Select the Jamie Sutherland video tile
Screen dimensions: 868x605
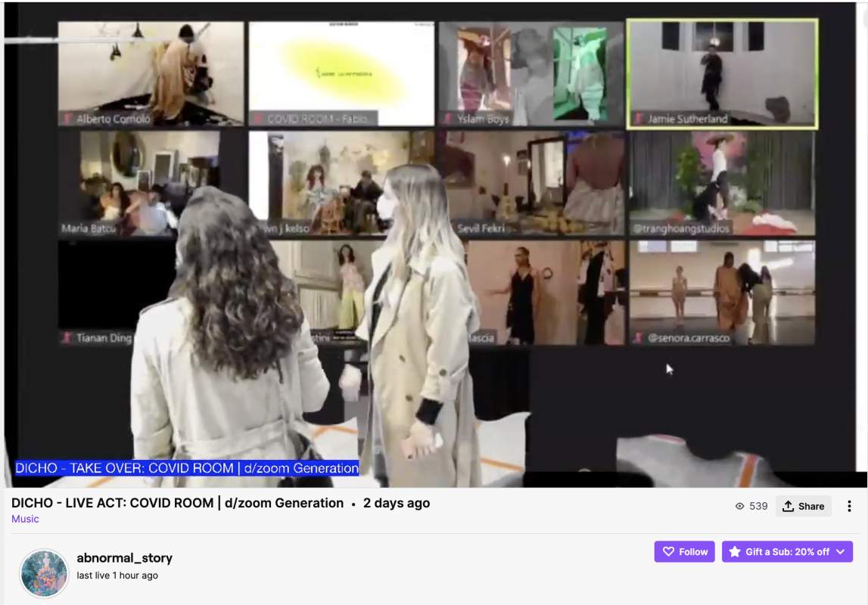(722, 73)
